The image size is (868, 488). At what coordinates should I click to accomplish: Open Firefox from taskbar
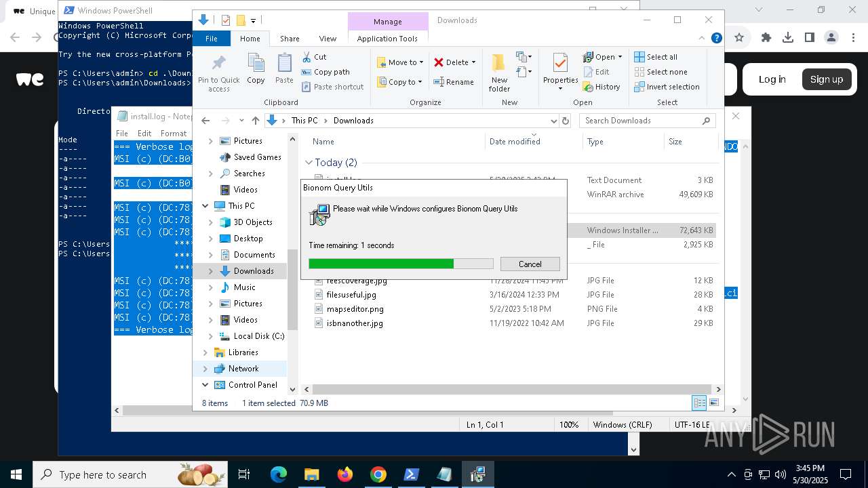coord(345,474)
